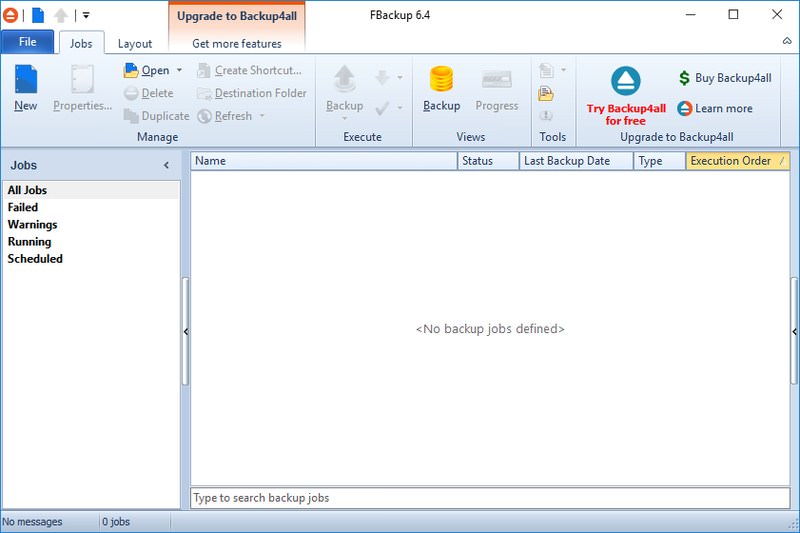Switch to the Progress view
Viewport: 800px width, 533px height.
(497, 88)
